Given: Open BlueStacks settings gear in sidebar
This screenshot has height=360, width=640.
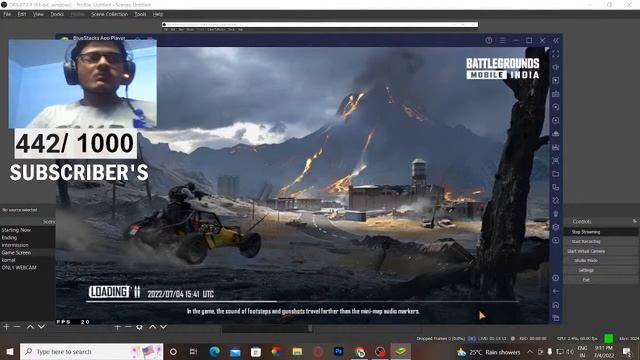Looking at the screenshot, I should click(556, 278).
